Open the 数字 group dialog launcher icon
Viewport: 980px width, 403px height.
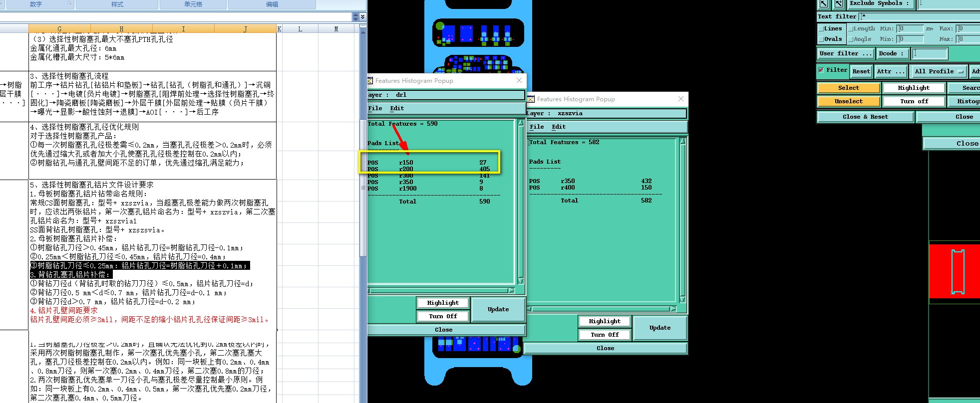70,3
